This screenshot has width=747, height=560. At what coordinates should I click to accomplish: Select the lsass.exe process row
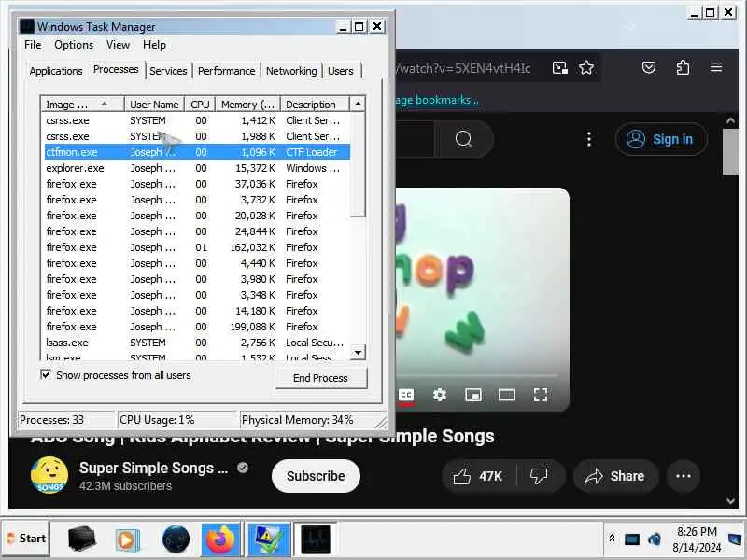197,343
